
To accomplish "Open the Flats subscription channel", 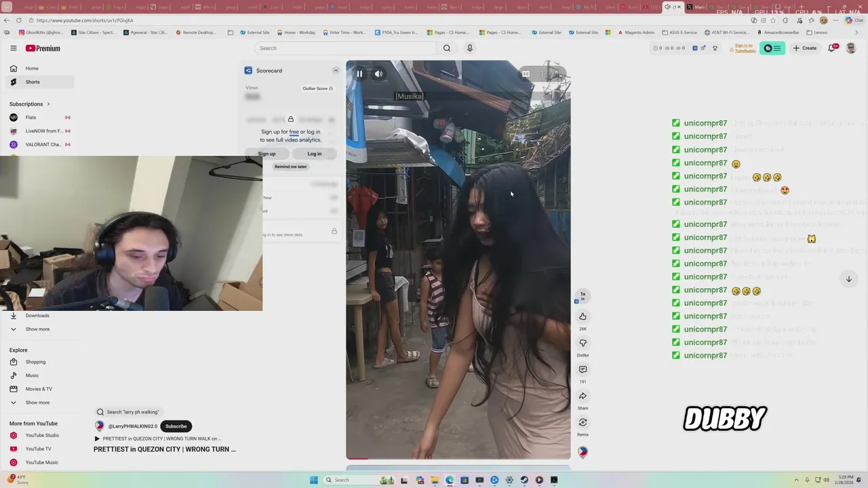I will click(x=39, y=117).
